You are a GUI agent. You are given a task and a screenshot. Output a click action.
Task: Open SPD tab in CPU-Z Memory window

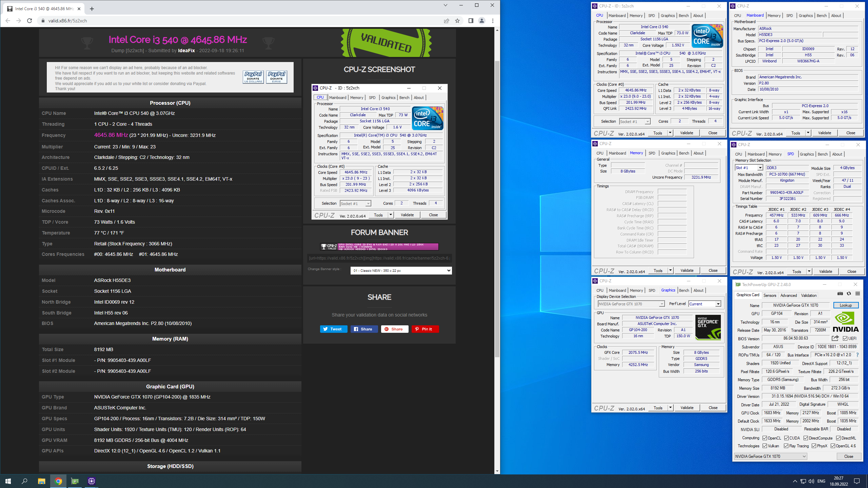(x=652, y=153)
